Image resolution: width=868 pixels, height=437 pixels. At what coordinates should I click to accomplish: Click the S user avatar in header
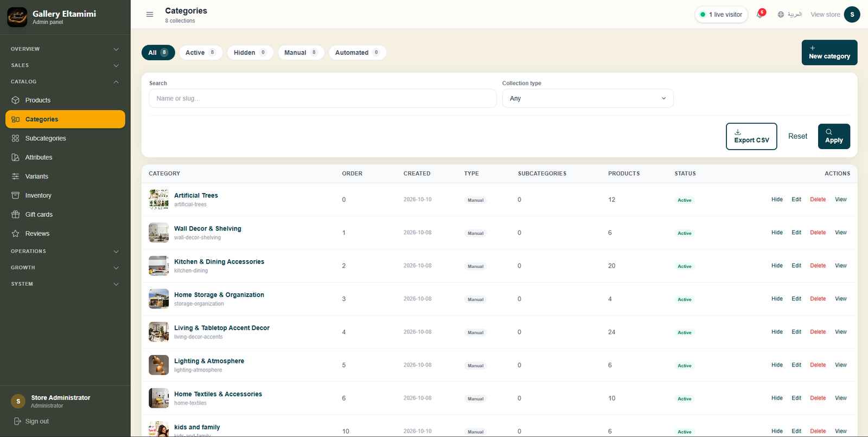pyautogui.click(x=852, y=15)
